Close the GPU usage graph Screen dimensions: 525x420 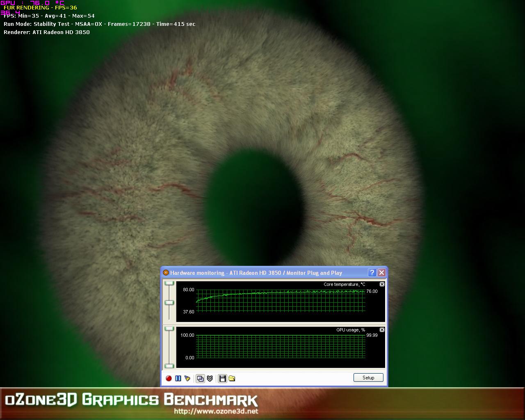382,330
